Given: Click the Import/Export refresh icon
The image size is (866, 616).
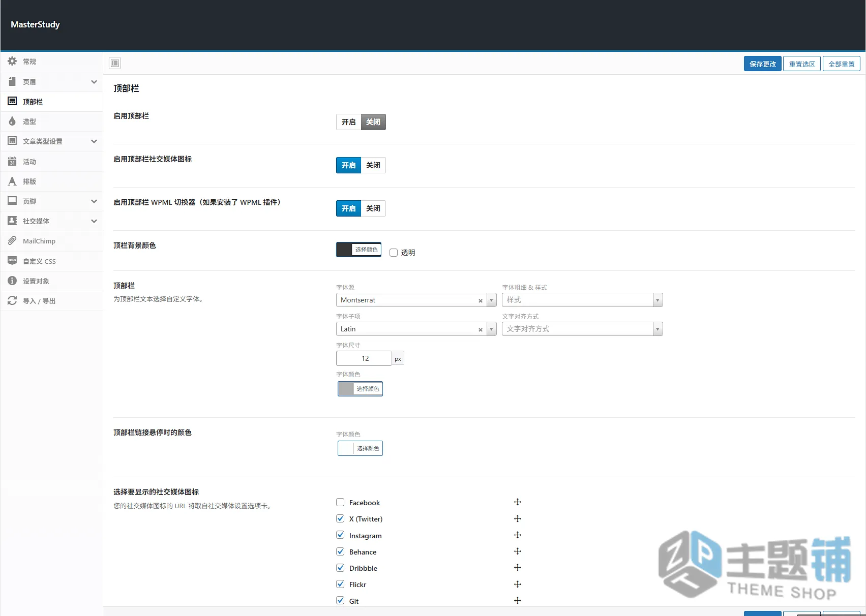Looking at the screenshot, I should click(12, 300).
